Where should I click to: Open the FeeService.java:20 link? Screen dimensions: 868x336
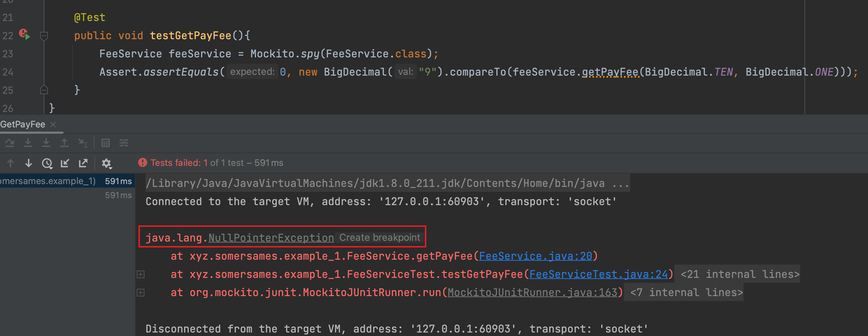click(535, 256)
